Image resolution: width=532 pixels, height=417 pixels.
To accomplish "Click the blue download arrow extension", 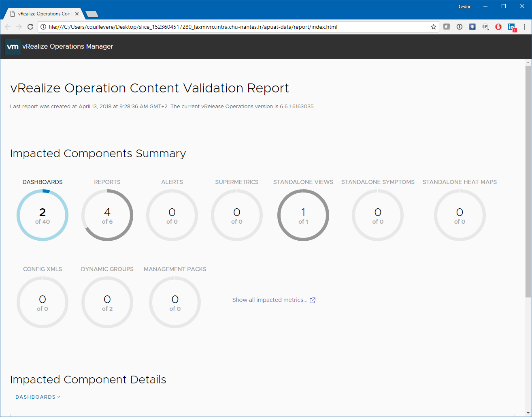I will click(x=472, y=27).
